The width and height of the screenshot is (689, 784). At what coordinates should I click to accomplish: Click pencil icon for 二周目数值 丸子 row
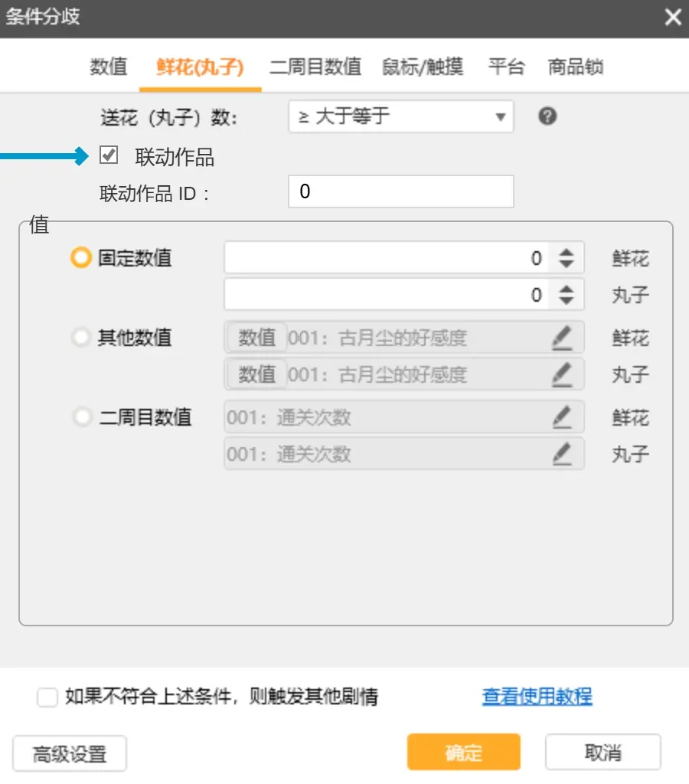click(562, 454)
